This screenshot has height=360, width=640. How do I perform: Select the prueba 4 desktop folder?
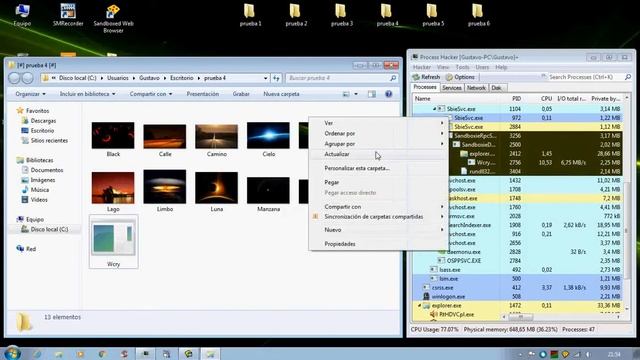tap(387, 15)
